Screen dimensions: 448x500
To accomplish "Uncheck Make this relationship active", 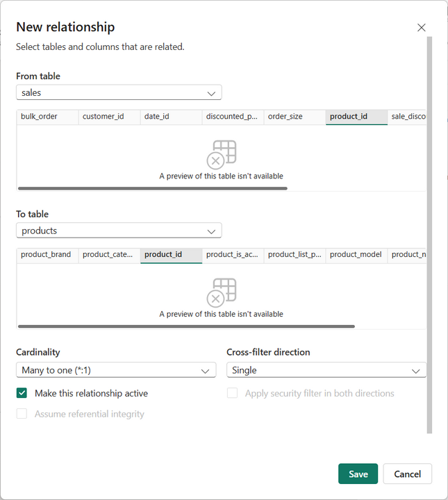I will click(22, 393).
